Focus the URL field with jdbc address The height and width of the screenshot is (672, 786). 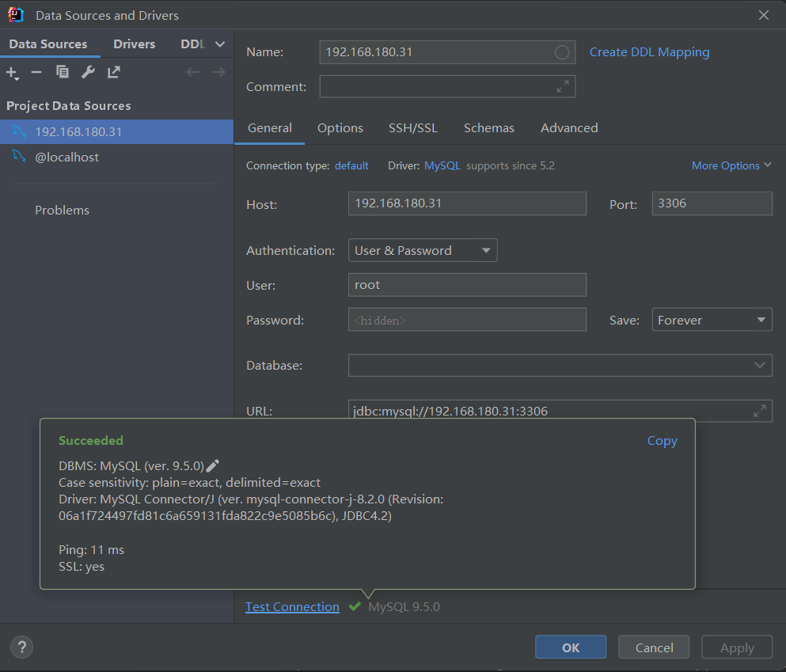(560, 411)
